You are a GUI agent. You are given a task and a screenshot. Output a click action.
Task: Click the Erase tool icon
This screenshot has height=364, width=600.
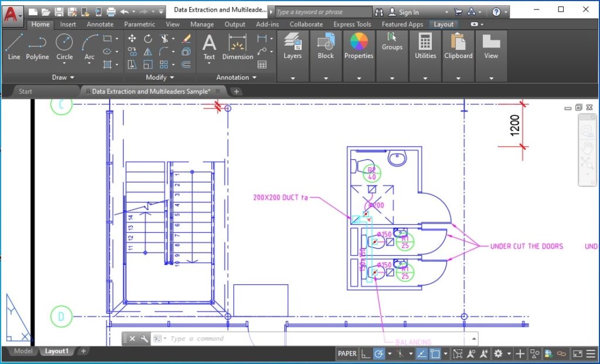[x=186, y=38]
